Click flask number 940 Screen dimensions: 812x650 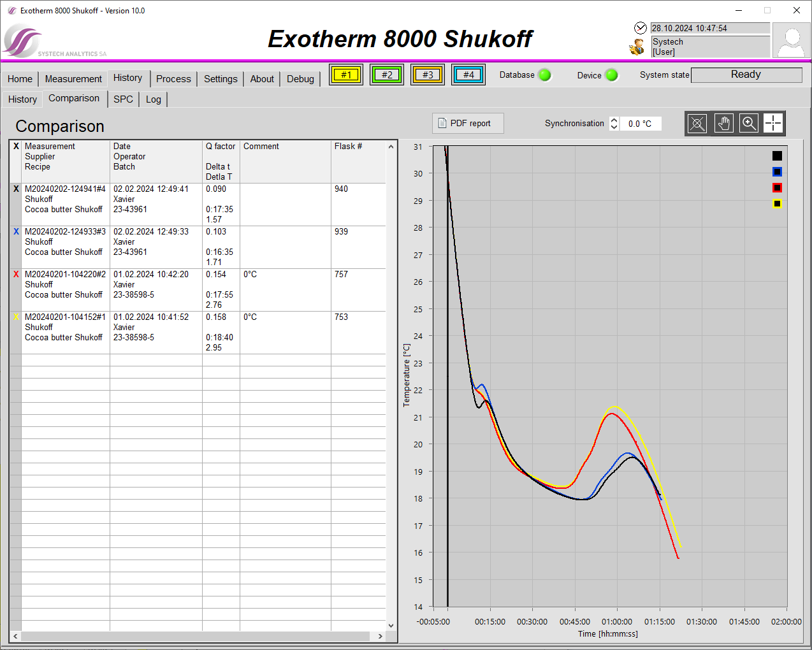pyautogui.click(x=342, y=189)
